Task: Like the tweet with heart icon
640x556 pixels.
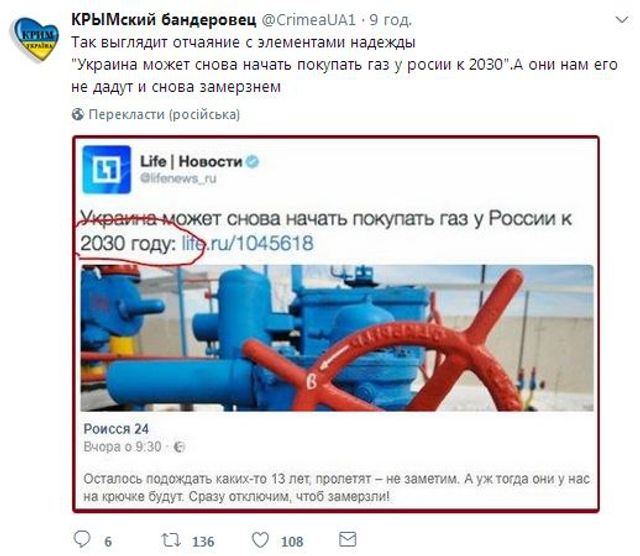Action: 260,540
